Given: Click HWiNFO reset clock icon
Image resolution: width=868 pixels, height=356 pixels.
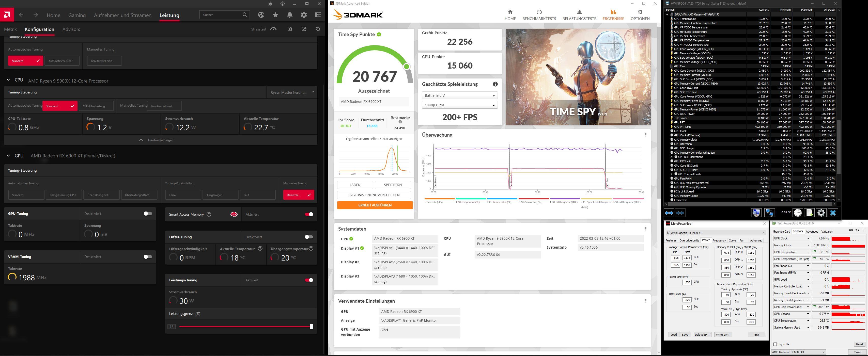Looking at the screenshot, I should pos(798,213).
